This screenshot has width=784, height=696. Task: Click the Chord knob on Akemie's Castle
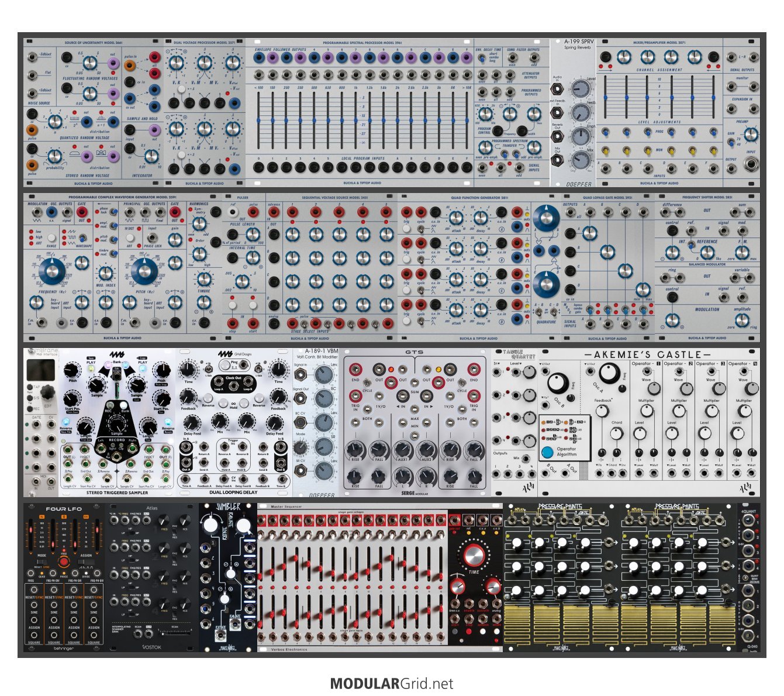[617, 433]
